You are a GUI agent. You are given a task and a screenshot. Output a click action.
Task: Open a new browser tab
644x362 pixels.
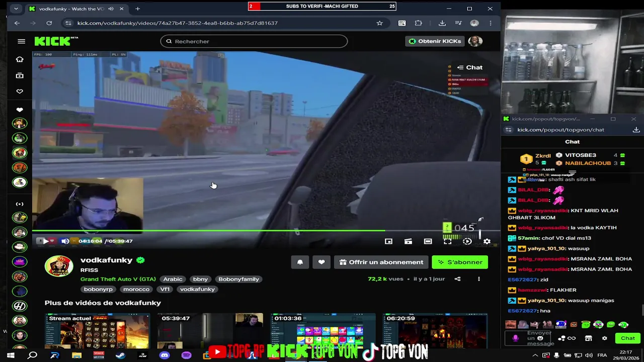pyautogui.click(x=137, y=9)
